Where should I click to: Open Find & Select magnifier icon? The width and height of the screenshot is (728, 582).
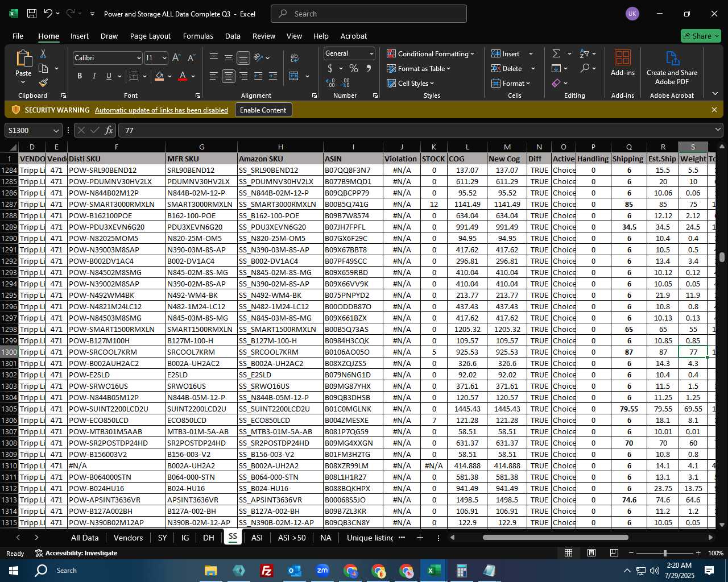pyautogui.click(x=585, y=68)
